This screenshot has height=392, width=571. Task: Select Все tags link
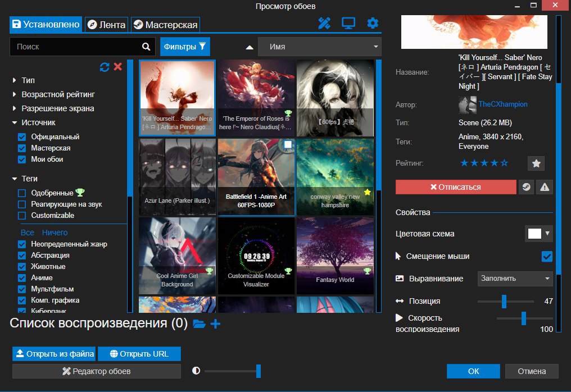(x=28, y=233)
